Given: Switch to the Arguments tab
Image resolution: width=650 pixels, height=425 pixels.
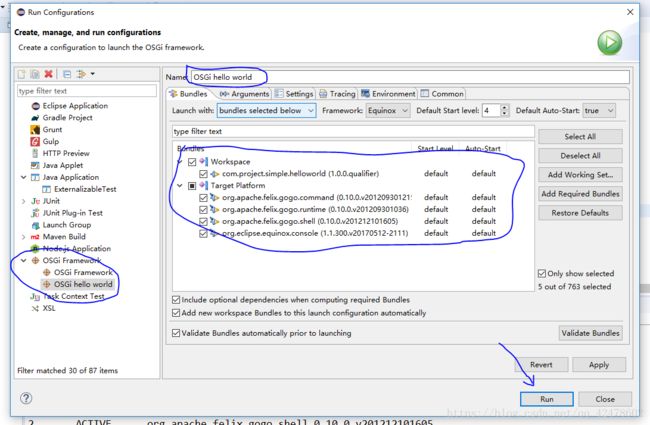Looking at the screenshot, I should coord(245,94).
